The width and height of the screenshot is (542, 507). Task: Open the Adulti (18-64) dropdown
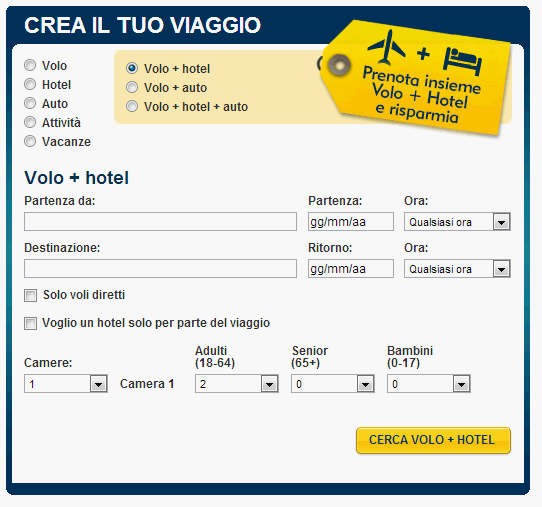pos(237,384)
